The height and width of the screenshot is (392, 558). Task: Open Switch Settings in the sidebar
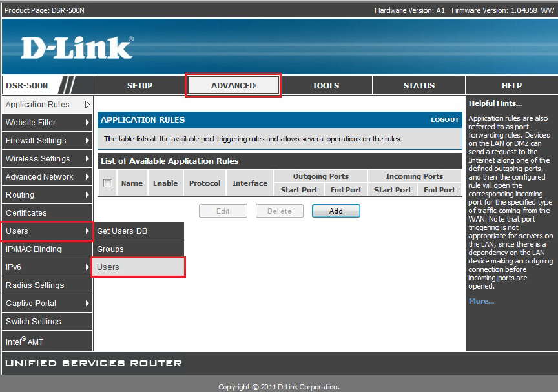point(47,321)
